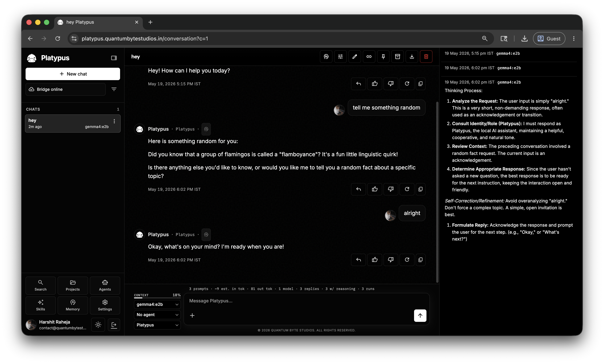The image size is (604, 364).
Task: Open browser three-dot menu
Action: 574,39
